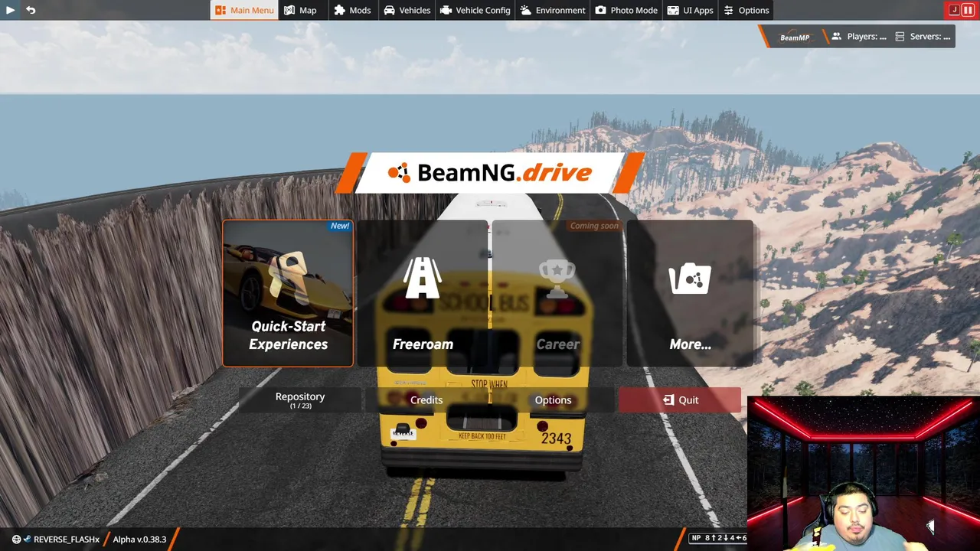The height and width of the screenshot is (551, 980).
Task: Click the red pause icon at top-right
Action: point(968,10)
